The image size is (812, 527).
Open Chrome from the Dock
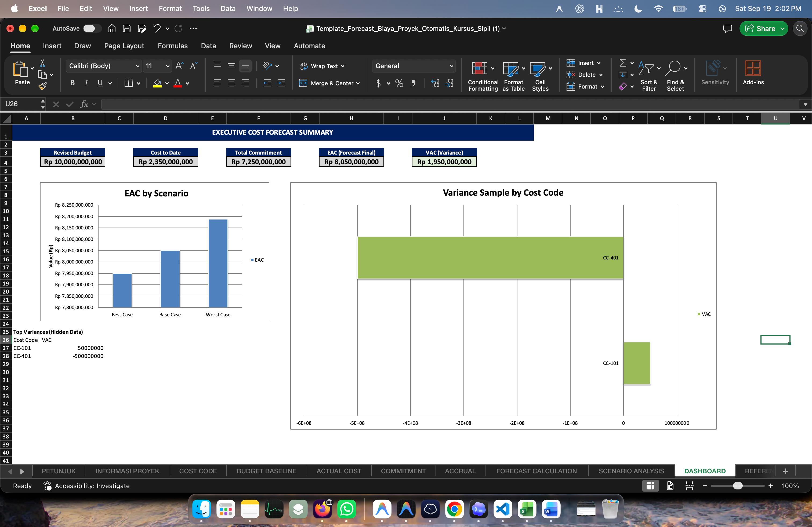click(454, 509)
